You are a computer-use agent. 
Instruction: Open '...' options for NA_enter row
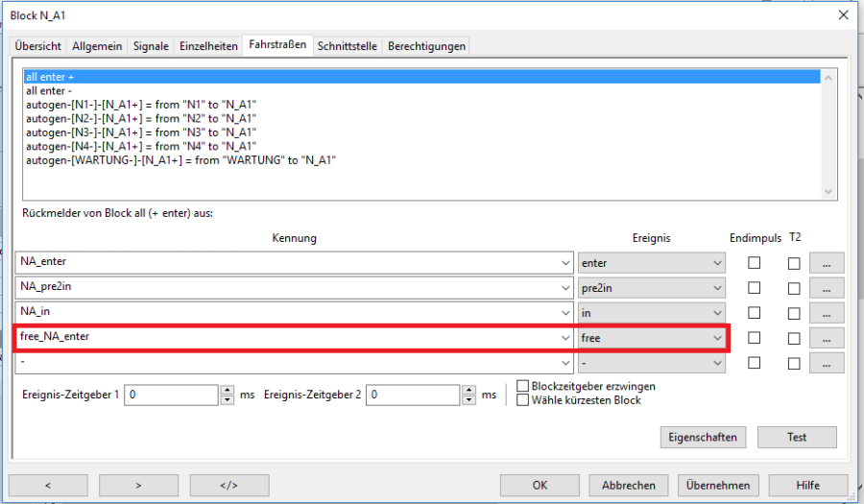[826, 262]
